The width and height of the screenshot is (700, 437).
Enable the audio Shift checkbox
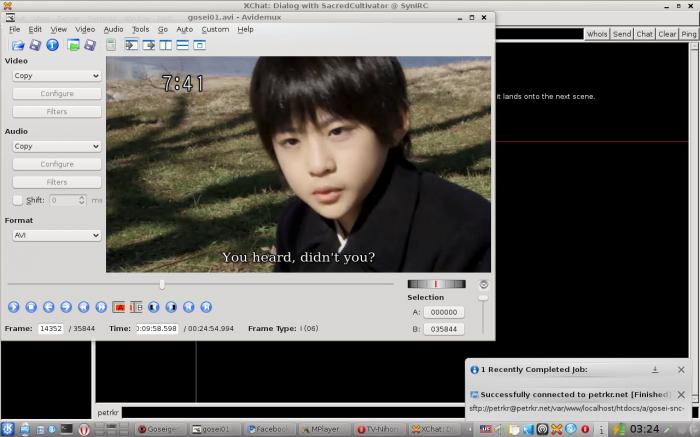[17, 200]
